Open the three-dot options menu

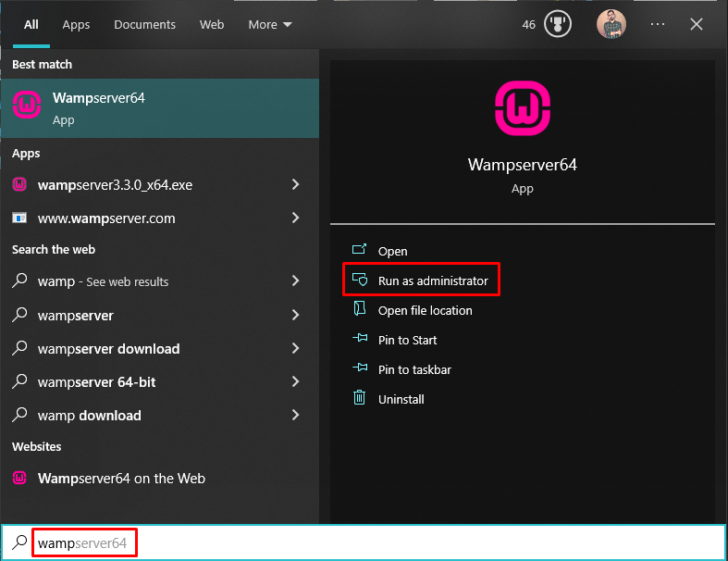pyautogui.click(x=658, y=24)
